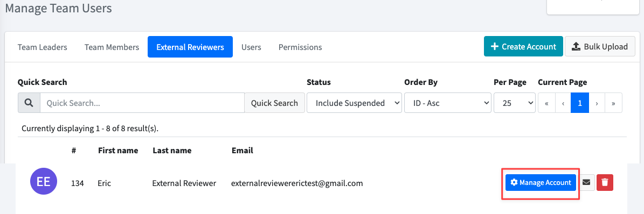The width and height of the screenshot is (644, 214).
Task: Open the Order By dropdown
Action: (448, 103)
